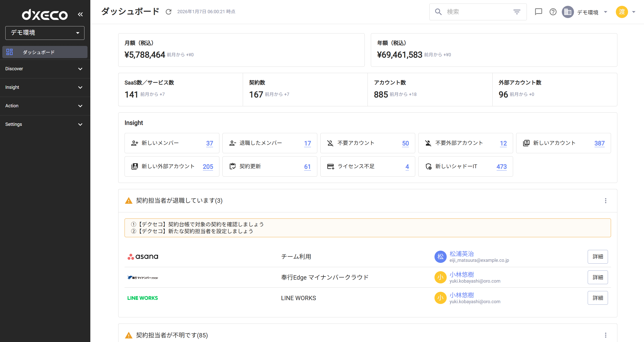Viewport: 644px width, 342px height.
Task: Open the 渡 user avatar
Action: (622, 12)
